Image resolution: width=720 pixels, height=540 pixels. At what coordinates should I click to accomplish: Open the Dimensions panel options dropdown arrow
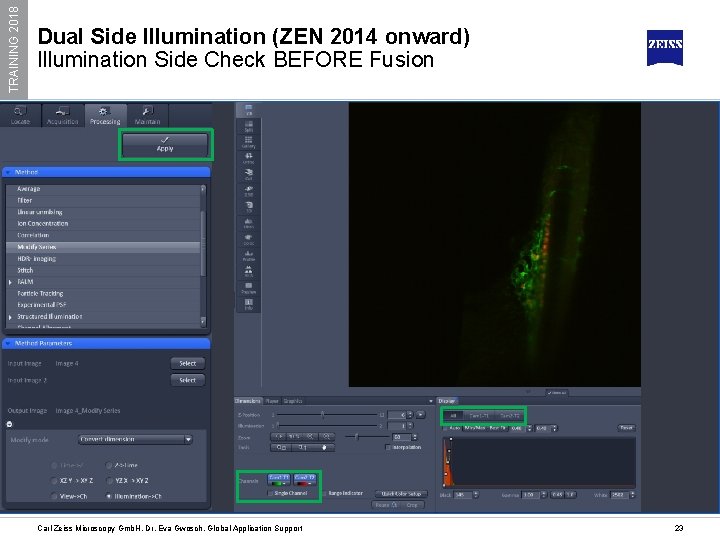tap(431, 401)
